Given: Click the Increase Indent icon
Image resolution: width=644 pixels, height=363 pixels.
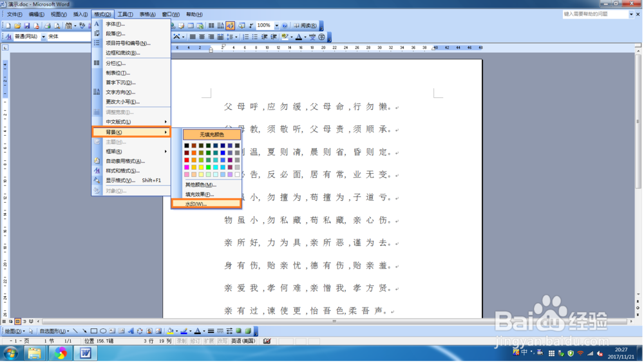Looking at the screenshot, I should tap(274, 37).
